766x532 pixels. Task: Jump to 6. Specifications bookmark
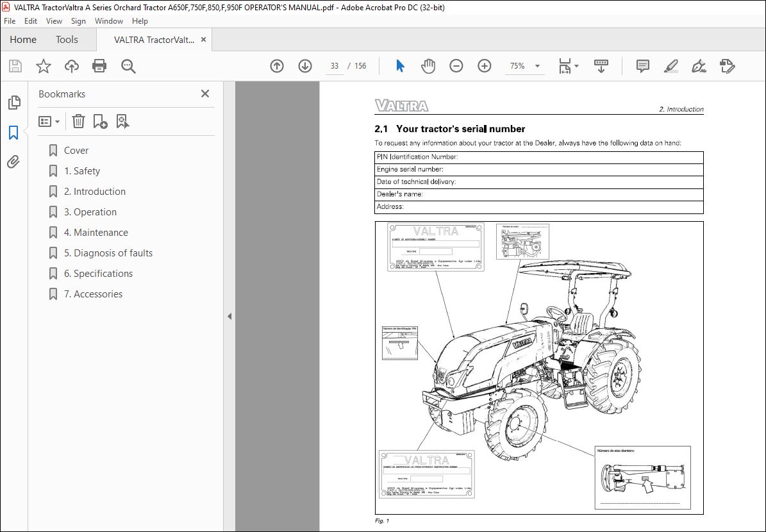(x=98, y=274)
